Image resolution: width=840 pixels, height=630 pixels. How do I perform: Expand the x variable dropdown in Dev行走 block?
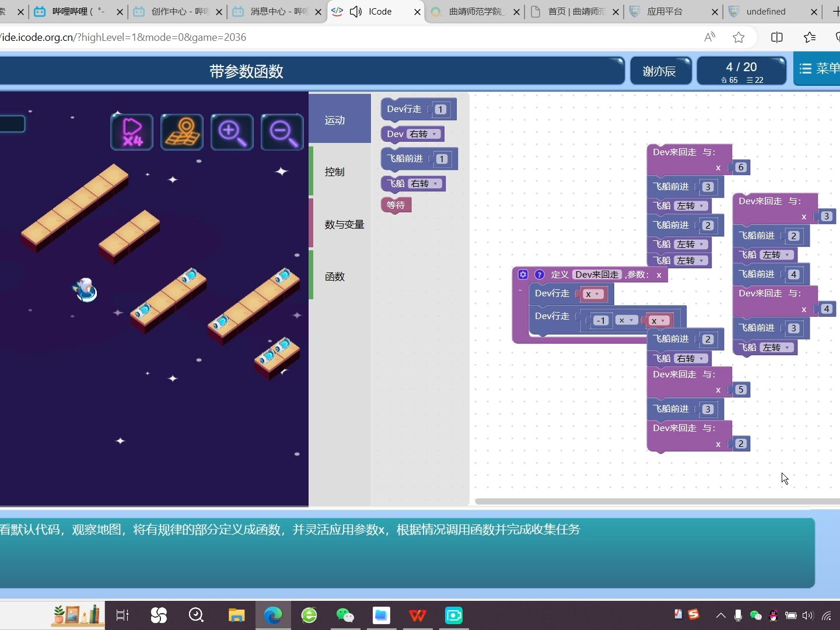click(593, 294)
